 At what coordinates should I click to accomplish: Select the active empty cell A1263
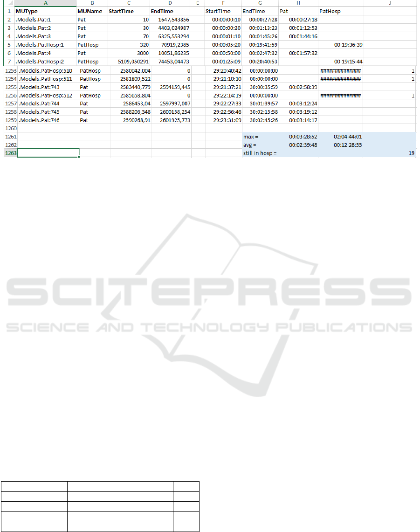48,153
